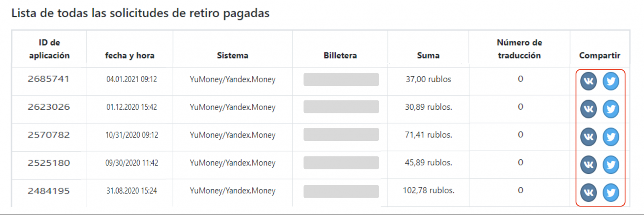Share withdrawal 2623026 on VK
The image size is (644, 215).
pyautogui.click(x=588, y=109)
